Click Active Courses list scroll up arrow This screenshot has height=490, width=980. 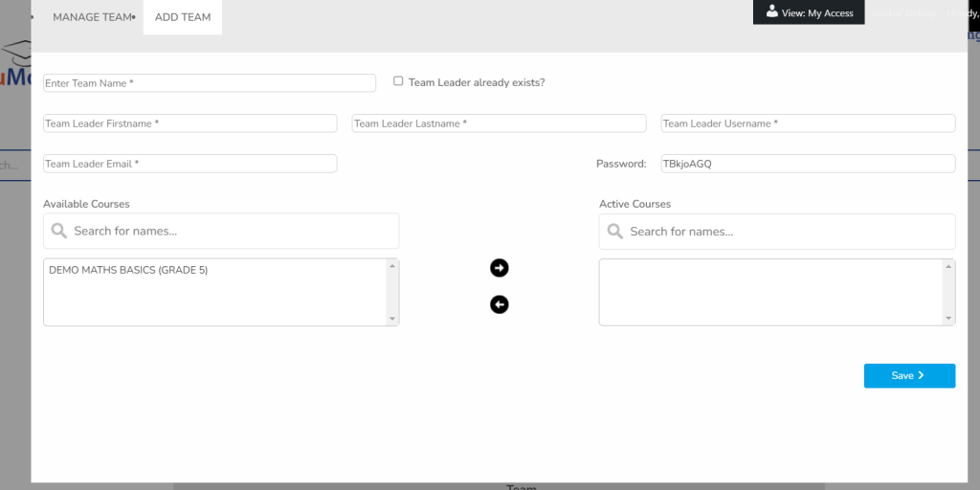(948, 267)
